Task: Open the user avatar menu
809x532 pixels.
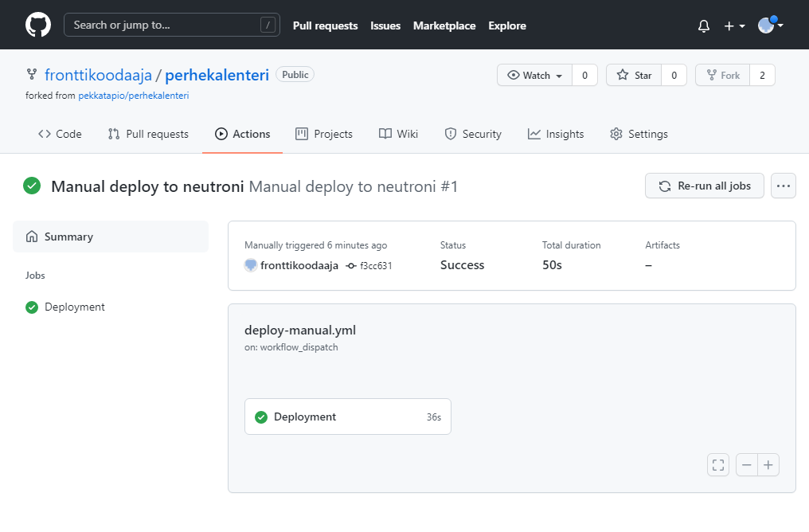Action: (770, 25)
